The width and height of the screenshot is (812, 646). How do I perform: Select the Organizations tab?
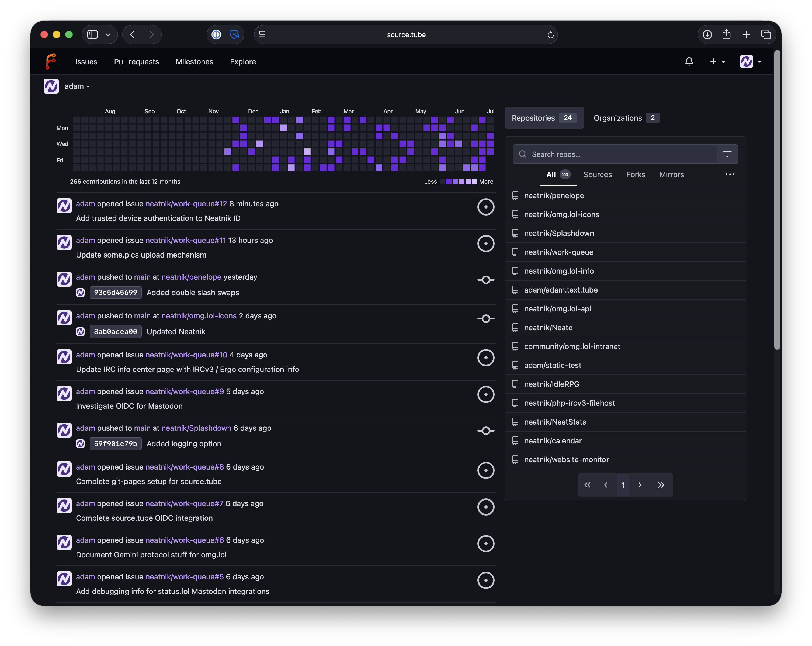click(x=626, y=118)
